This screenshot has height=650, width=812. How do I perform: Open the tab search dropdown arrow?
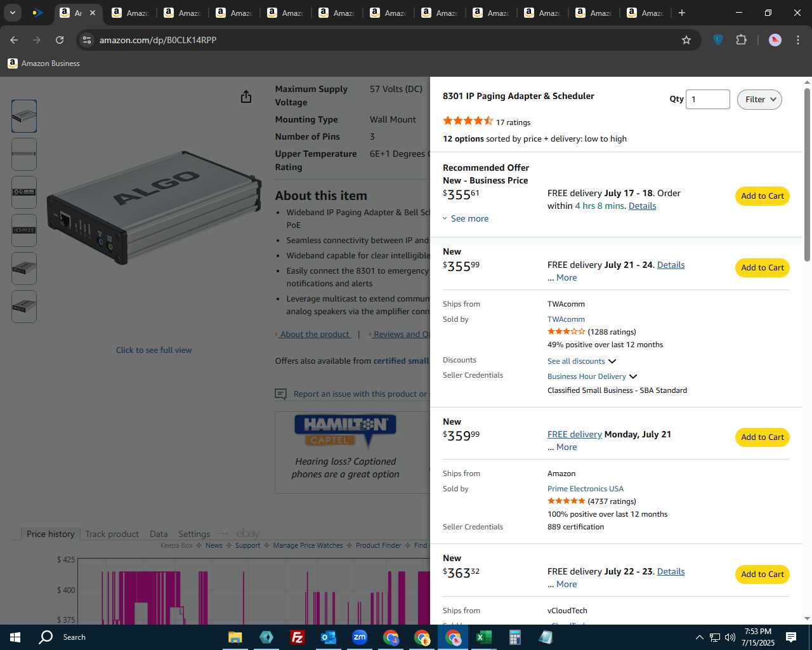pyautogui.click(x=12, y=13)
